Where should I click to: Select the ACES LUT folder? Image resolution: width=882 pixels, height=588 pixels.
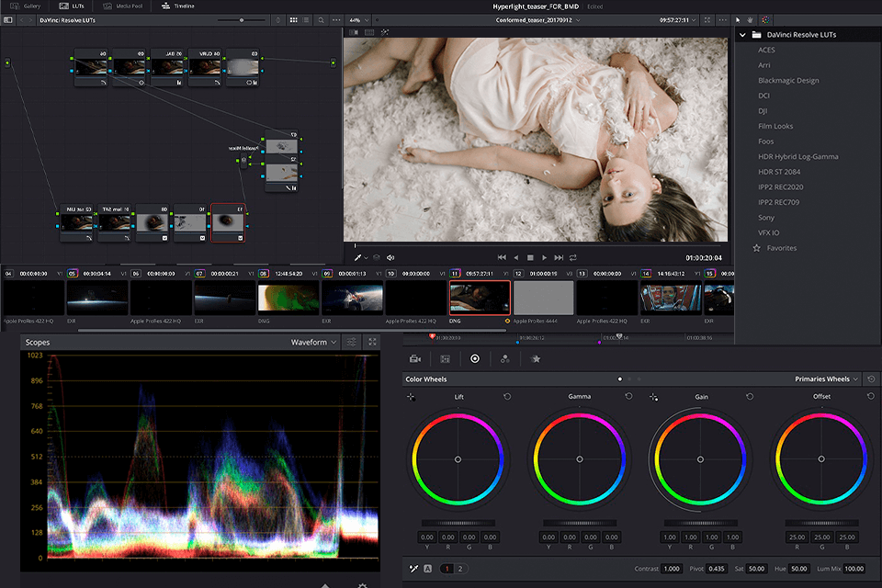766,51
